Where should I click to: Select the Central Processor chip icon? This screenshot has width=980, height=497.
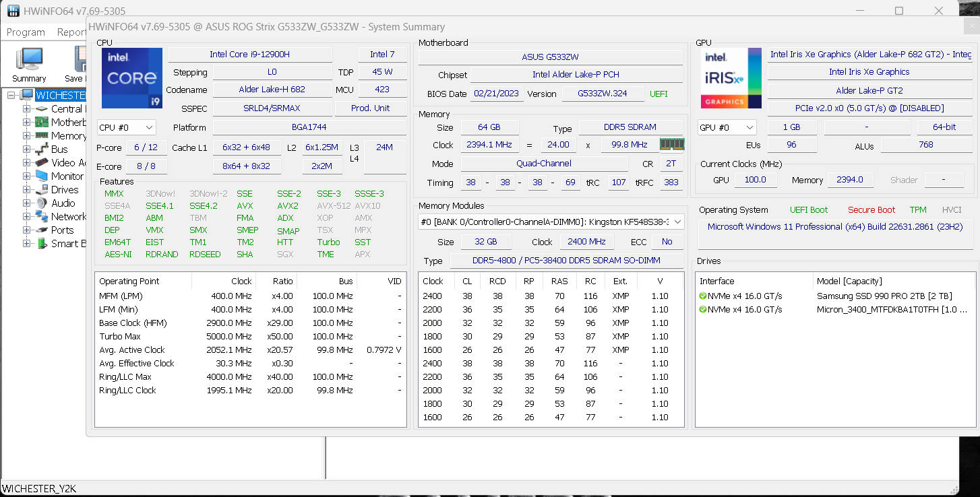coord(42,109)
